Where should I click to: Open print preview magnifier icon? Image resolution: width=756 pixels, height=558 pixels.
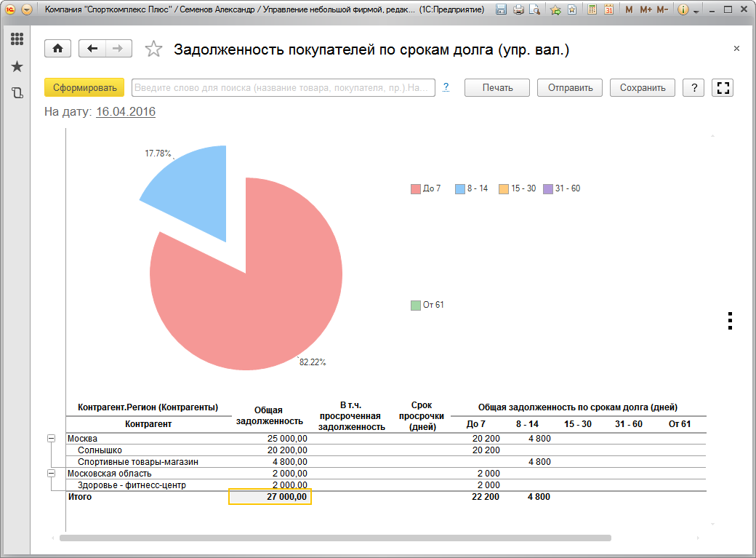534,9
